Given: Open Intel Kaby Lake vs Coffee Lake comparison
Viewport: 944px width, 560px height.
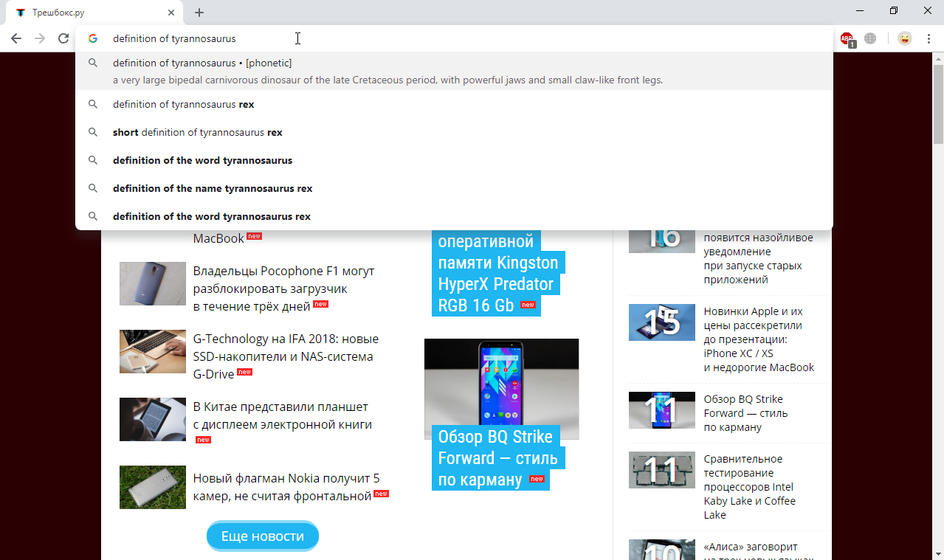Looking at the screenshot, I should [x=750, y=487].
